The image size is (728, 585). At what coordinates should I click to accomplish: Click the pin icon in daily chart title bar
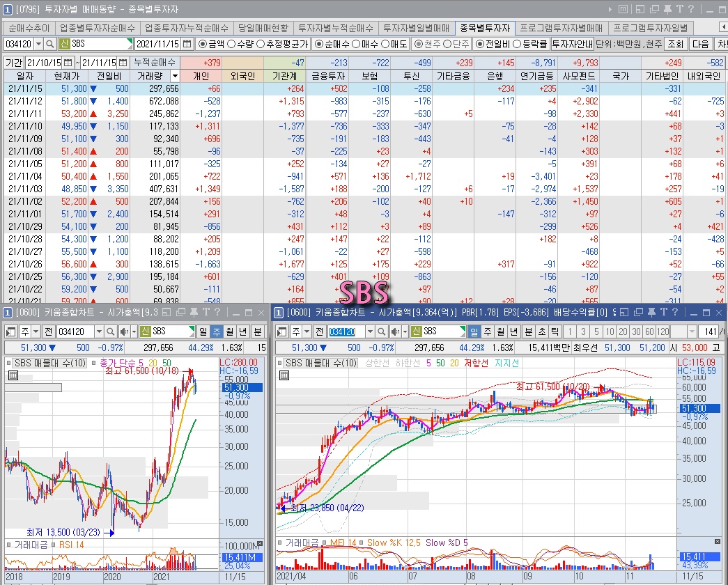click(651, 312)
